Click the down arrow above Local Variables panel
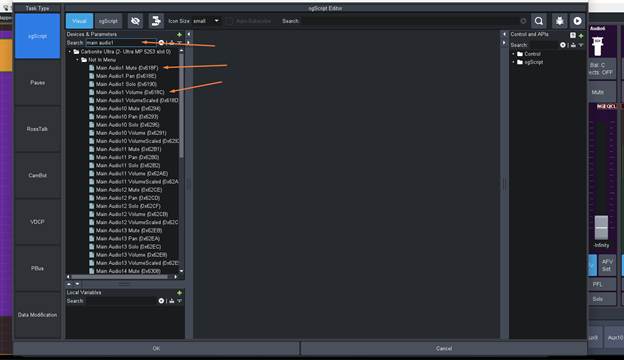 pos(77,284)
